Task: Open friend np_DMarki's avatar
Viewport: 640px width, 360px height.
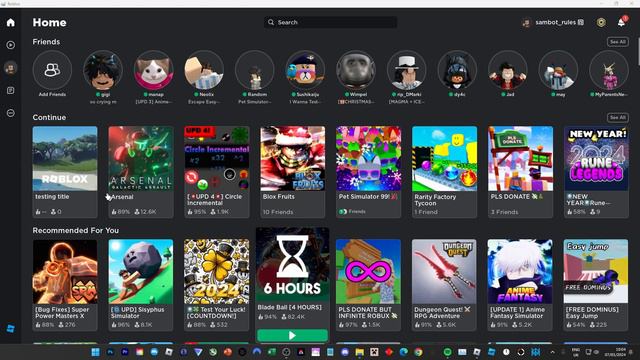Action: coord(407,70)
